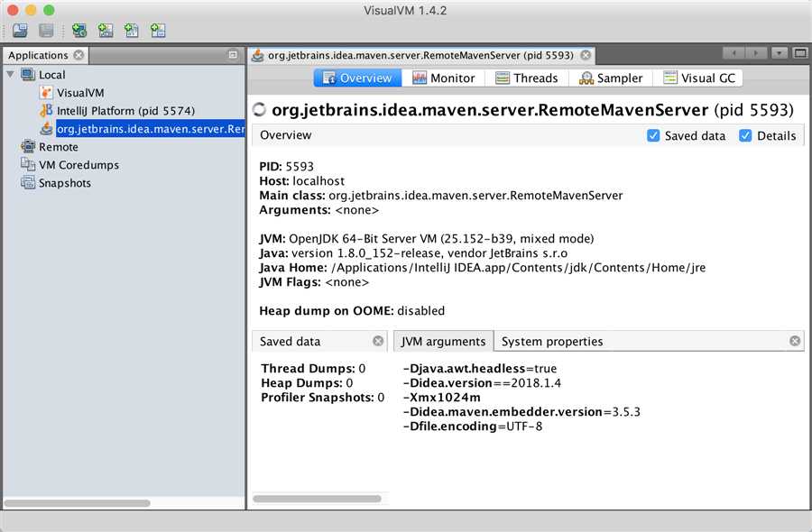Activate the RemoteMavenServer (pid 5593) document tab
This screenshot has width=812, height=532.
[420, 55]
